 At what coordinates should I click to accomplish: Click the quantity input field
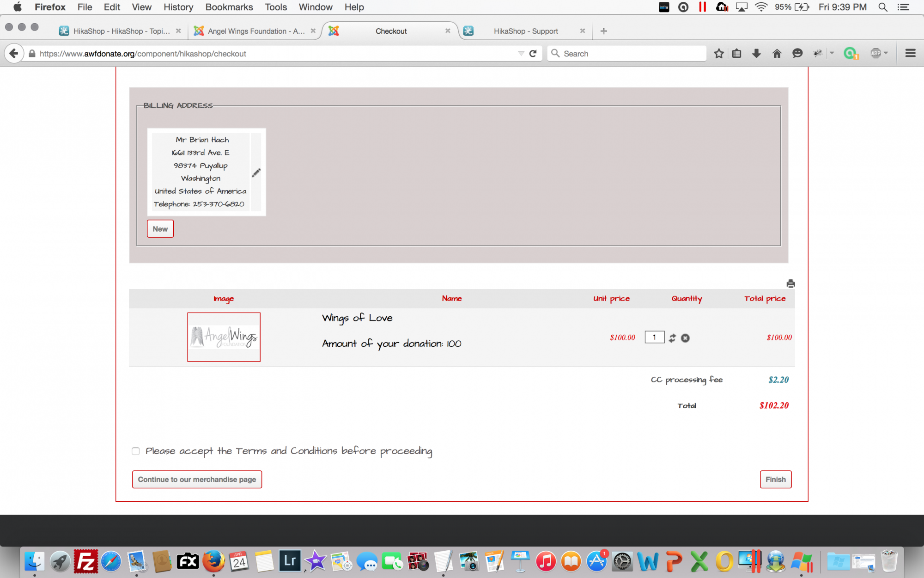pos(654,338)
